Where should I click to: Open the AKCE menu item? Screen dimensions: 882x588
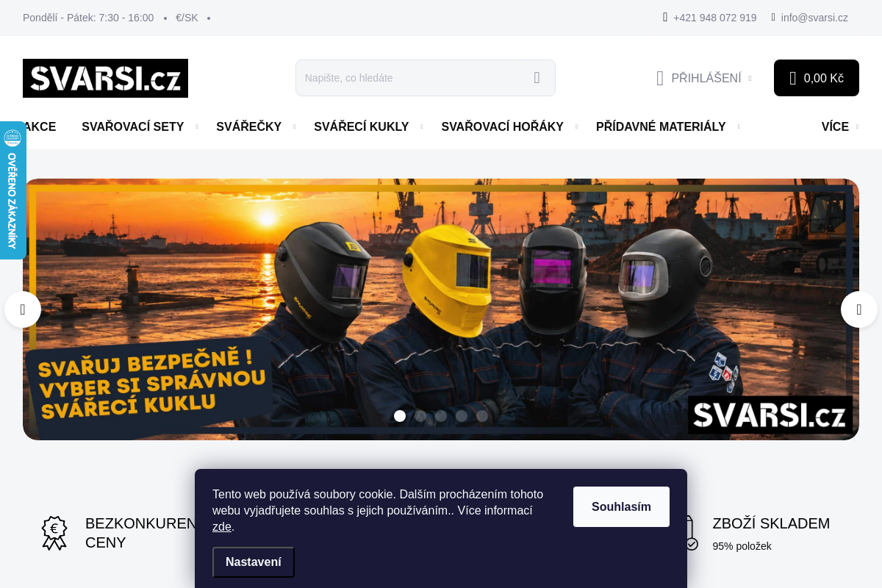tap(40, 126)
